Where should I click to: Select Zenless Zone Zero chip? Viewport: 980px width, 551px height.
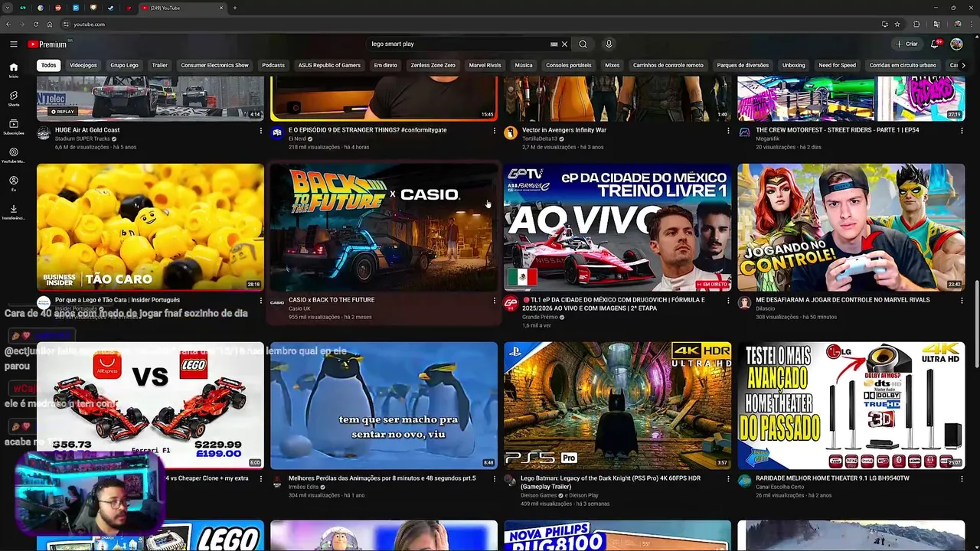[433, 65]
